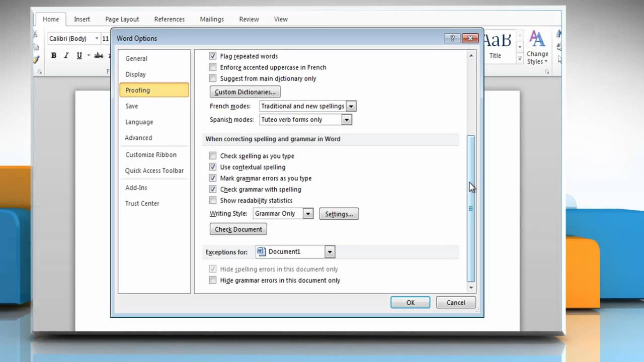The width and height of the screenshot is (644, 362).
Task: Apply Underline formatting in the ribbon
Action: pyautogui.click(x=79, y=56)
